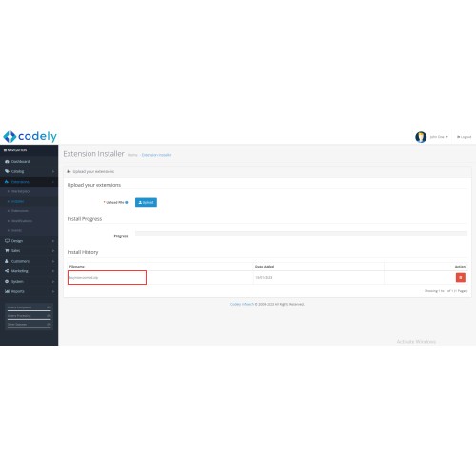Image resolution: width=476 pixels, height=476 pixels.
Task: Log out using the Logout link
Action: click(x=464, y=137)
